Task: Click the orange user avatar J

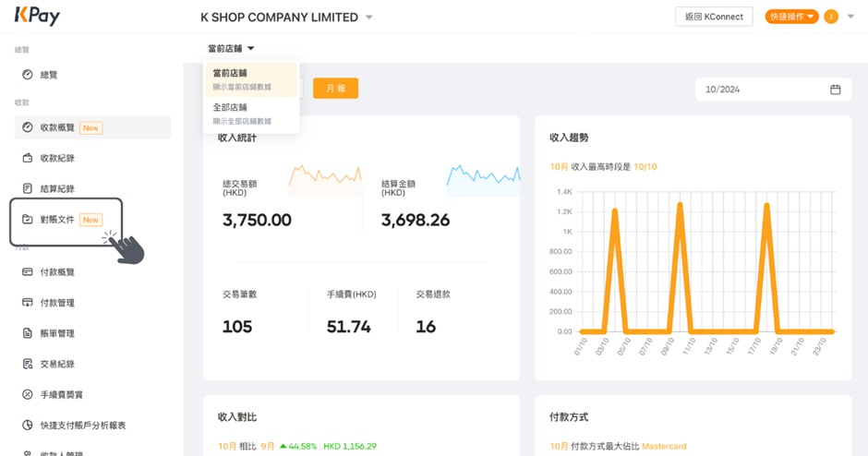Action: click(831, 17)
